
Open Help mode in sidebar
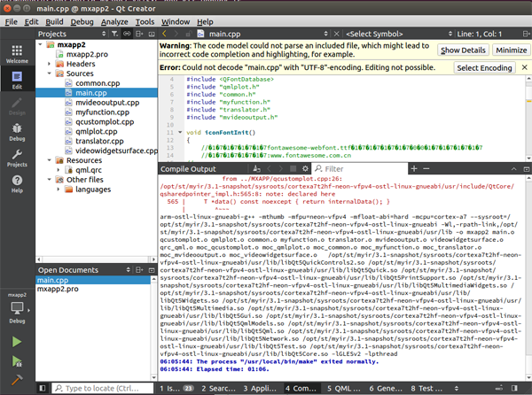click(x=17, y=183)
